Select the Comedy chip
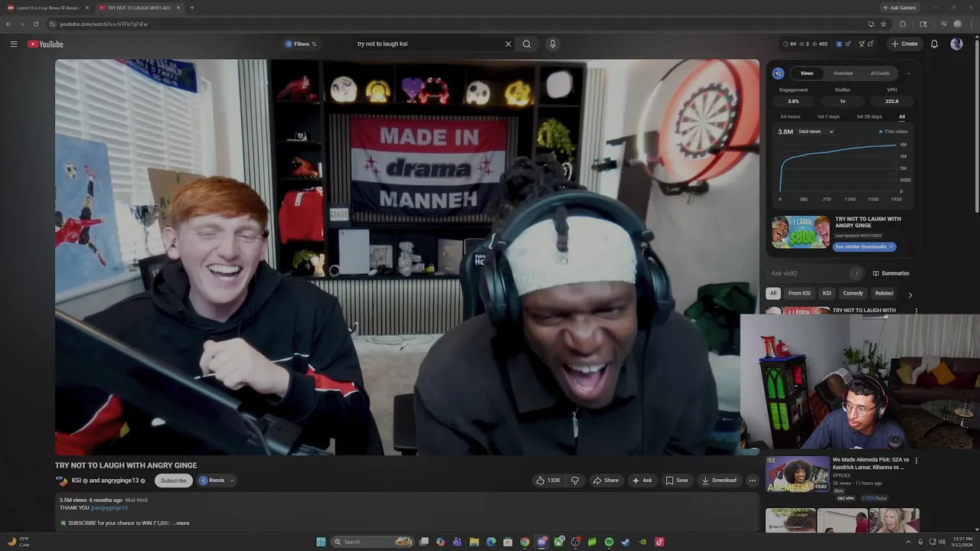Screen dimensions: 980x551 [853, 293]
